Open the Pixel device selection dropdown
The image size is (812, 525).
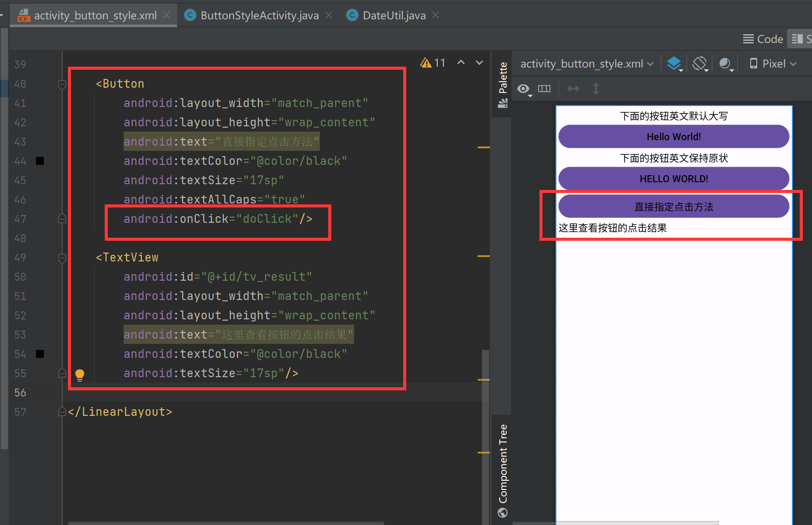click(x=773, y=64)
